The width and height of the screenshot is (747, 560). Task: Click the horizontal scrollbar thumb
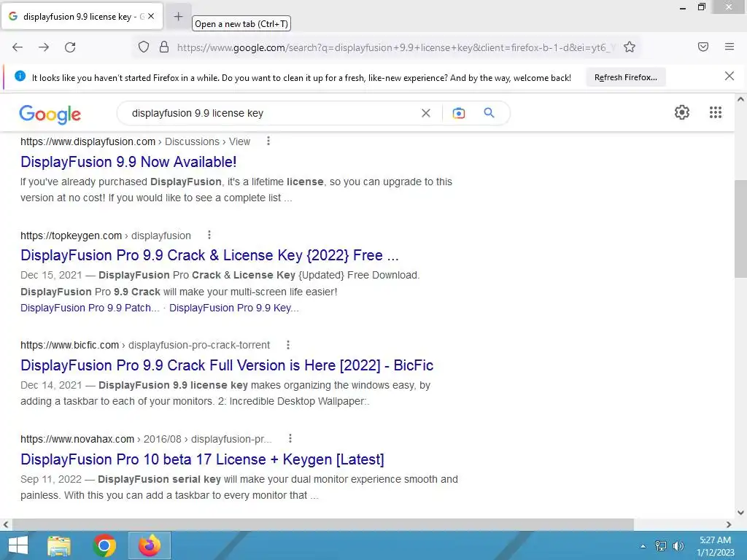[322, 524]
